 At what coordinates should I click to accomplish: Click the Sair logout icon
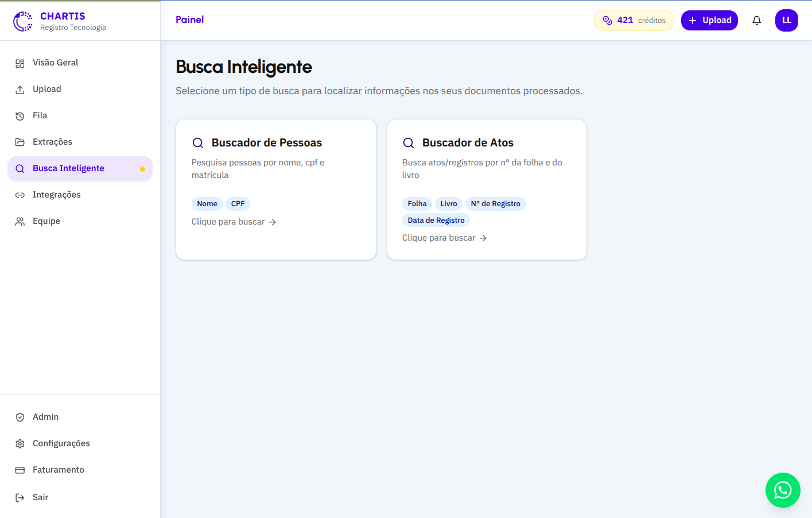click(x=20, y=498)
